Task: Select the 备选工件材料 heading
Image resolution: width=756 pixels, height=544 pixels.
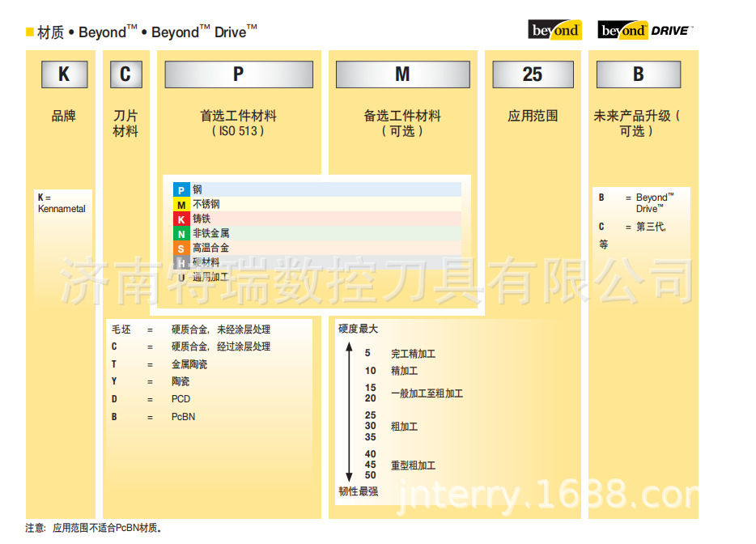Action: point(402,116)
